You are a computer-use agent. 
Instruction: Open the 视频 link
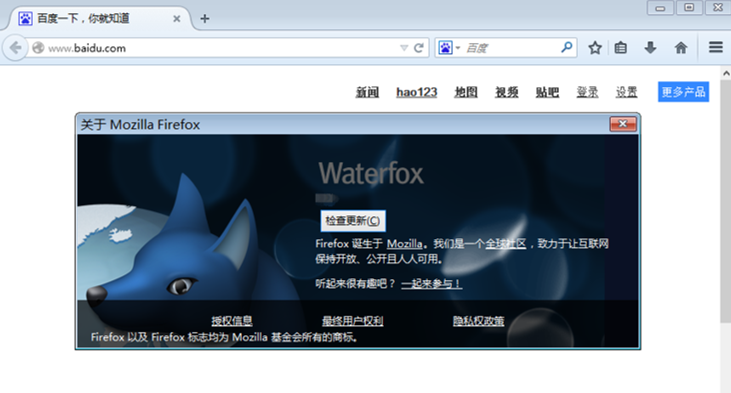507,92
